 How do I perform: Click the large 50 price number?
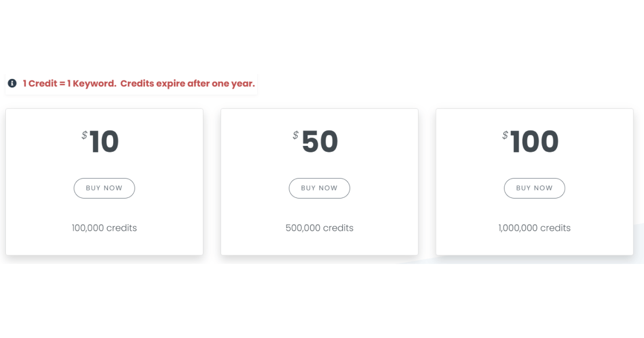[x=320, y=142]
